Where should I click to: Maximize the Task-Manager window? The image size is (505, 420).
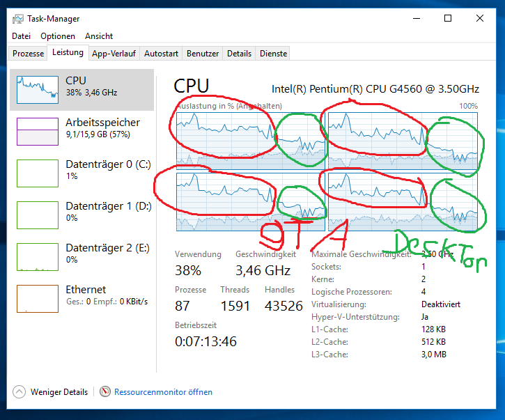coord(448,18)
